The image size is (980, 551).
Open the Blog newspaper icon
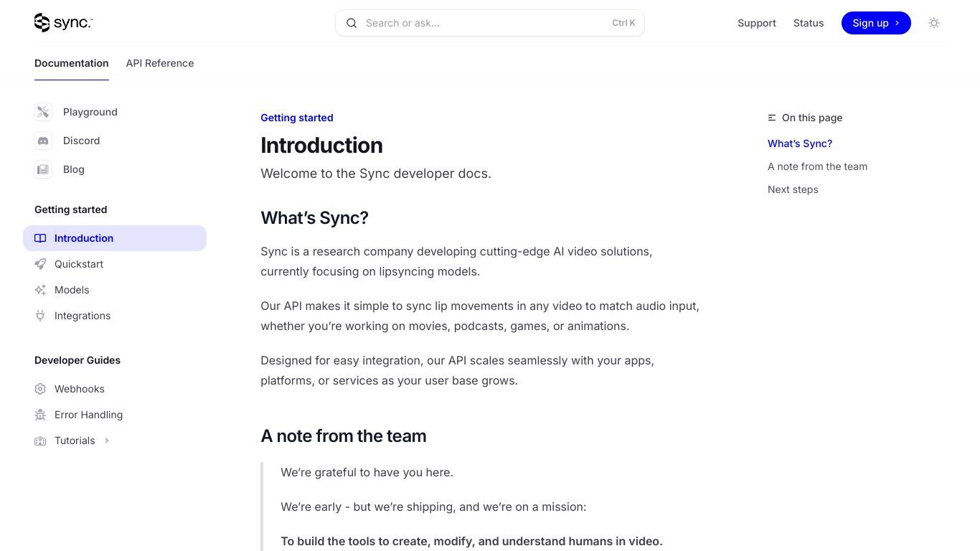click(43, 169)
